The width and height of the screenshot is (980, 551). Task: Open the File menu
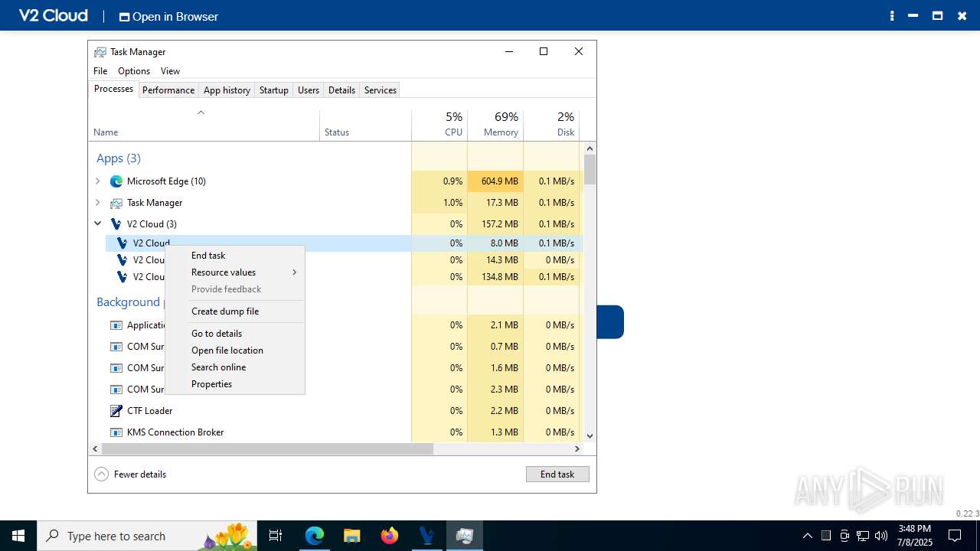pyautogui.click(x=100, y=71)
